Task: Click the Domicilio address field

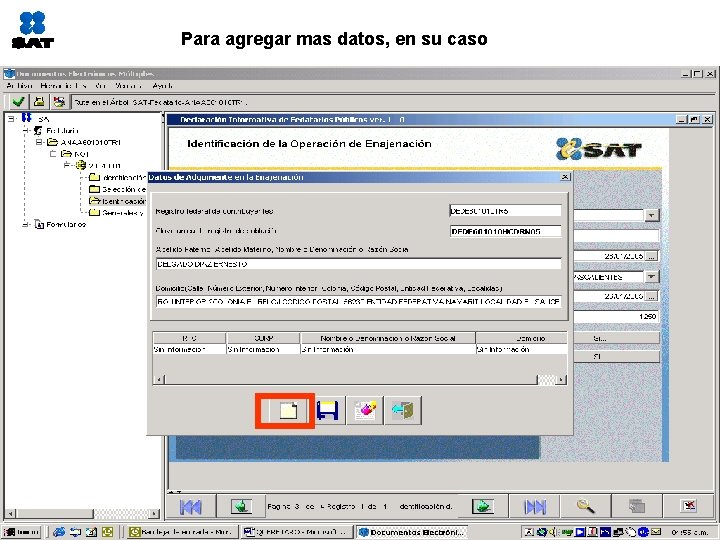Action: coord(359,302)
